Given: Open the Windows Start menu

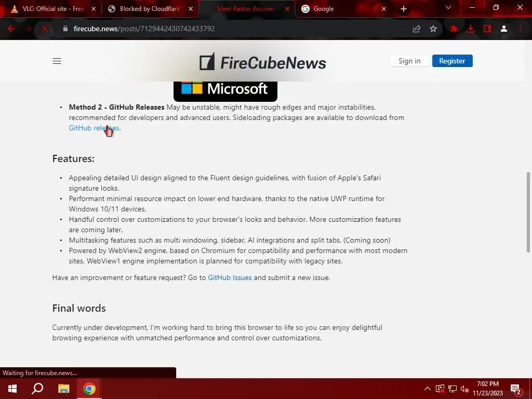Looking at the screenshot, I should (12, 389).
